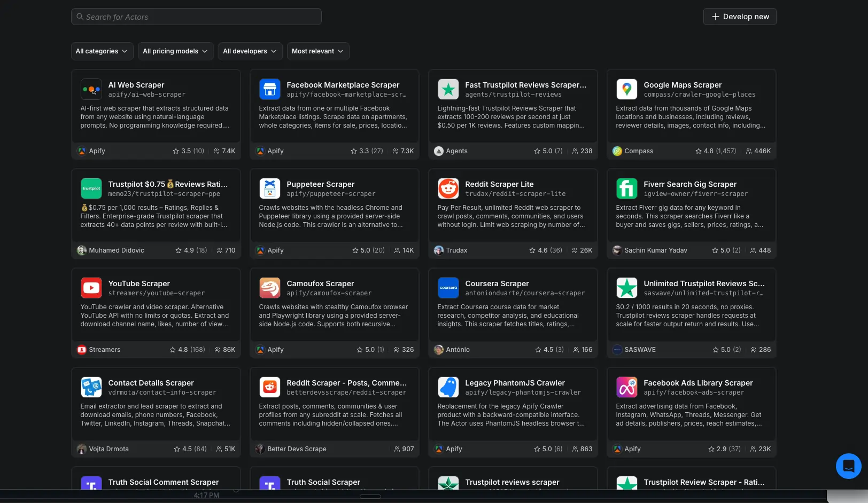
Task: Click streamers/youtube-scraper path text
Action: click(x=156, y=293)
